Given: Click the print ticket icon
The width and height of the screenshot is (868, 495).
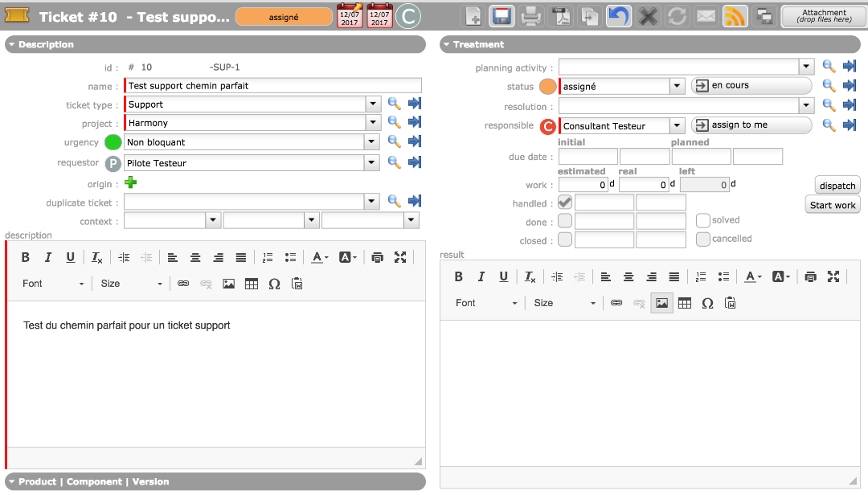Looking at the screenshot, I should 530,16.
